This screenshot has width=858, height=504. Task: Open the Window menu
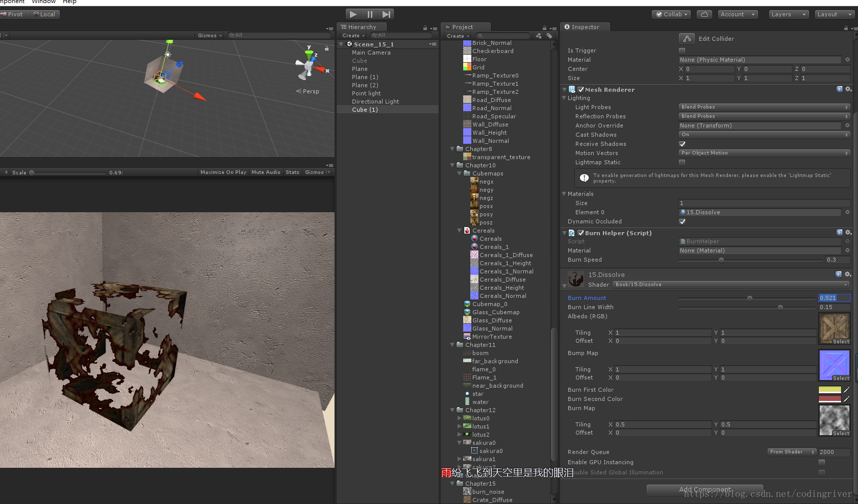[44, 2]
